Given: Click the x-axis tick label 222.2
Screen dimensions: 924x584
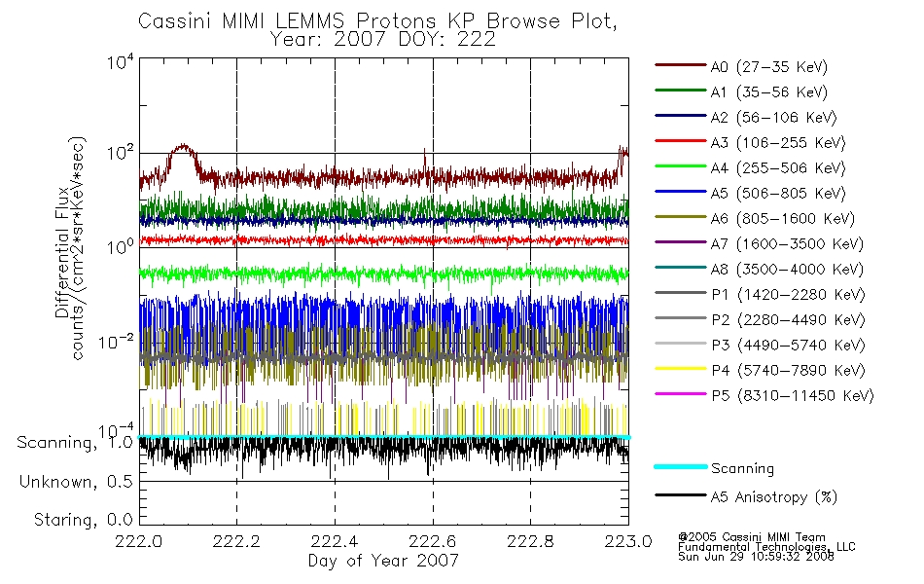Looking at the screenshot, I should pos(236,541).
